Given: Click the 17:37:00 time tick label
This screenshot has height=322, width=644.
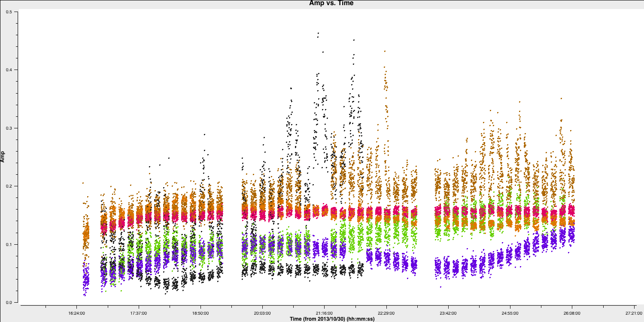Looking at the screenshot, I should [x=138, y=313].
